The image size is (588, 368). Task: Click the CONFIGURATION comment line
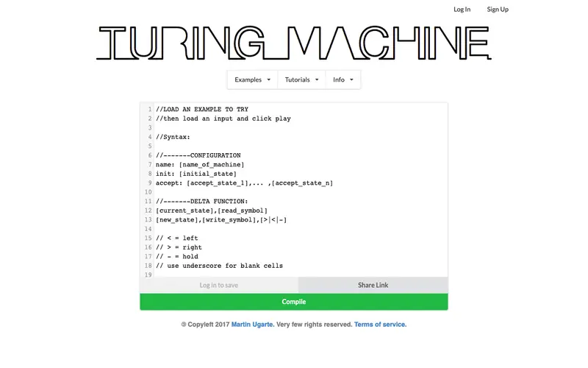198,155
